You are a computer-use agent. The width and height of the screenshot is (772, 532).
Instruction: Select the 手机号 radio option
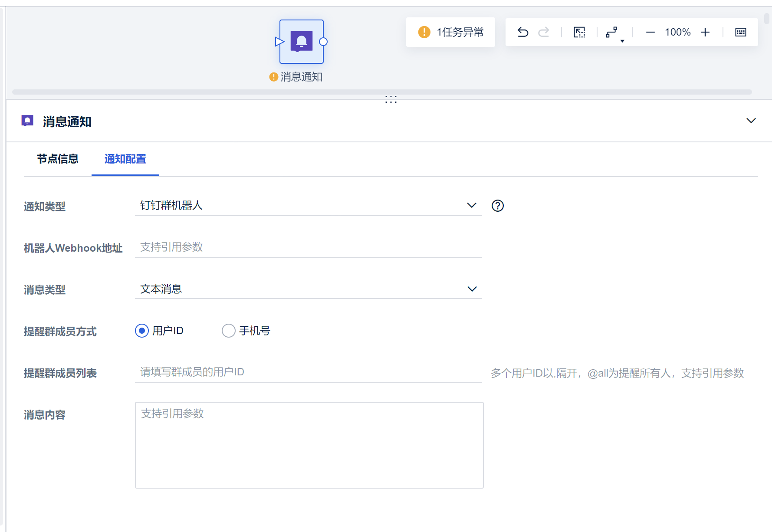(x=229, y=331)
